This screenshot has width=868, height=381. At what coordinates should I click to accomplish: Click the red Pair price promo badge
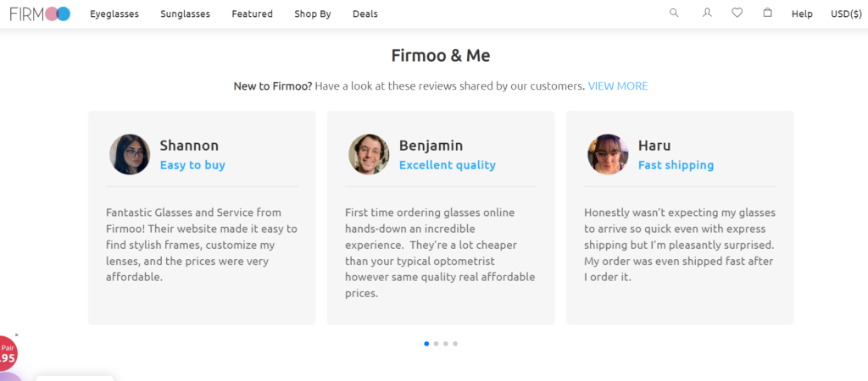pos(8,353)
